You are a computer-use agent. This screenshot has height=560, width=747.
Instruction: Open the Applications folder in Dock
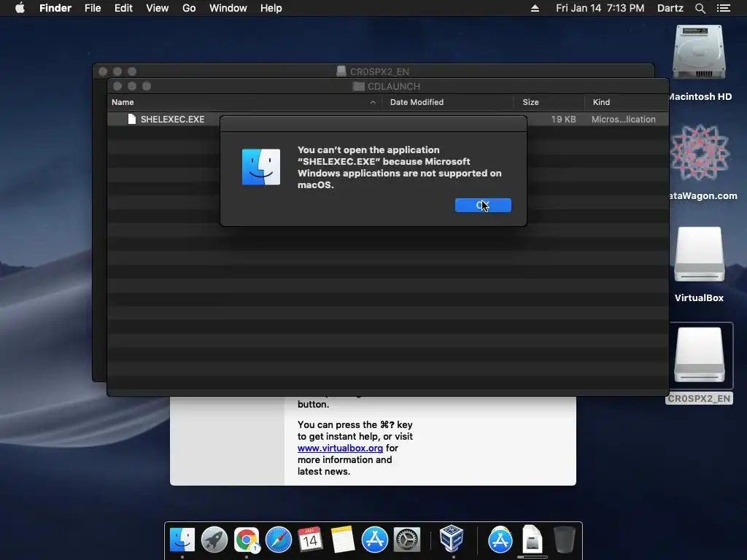[500, 540]
